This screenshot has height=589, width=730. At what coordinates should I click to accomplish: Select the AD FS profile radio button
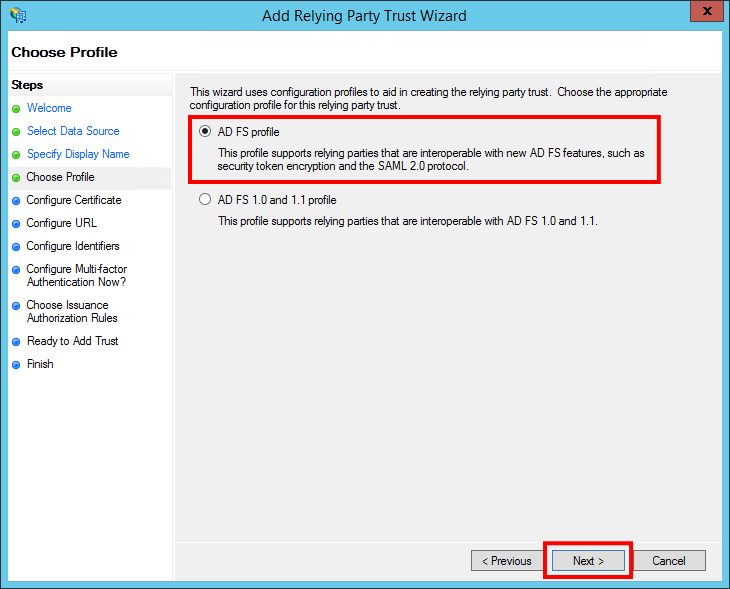(205, 132)
